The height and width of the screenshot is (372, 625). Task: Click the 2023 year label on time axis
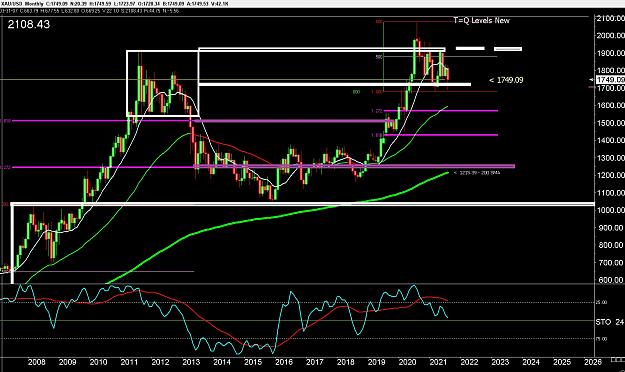tap(500, 362)
